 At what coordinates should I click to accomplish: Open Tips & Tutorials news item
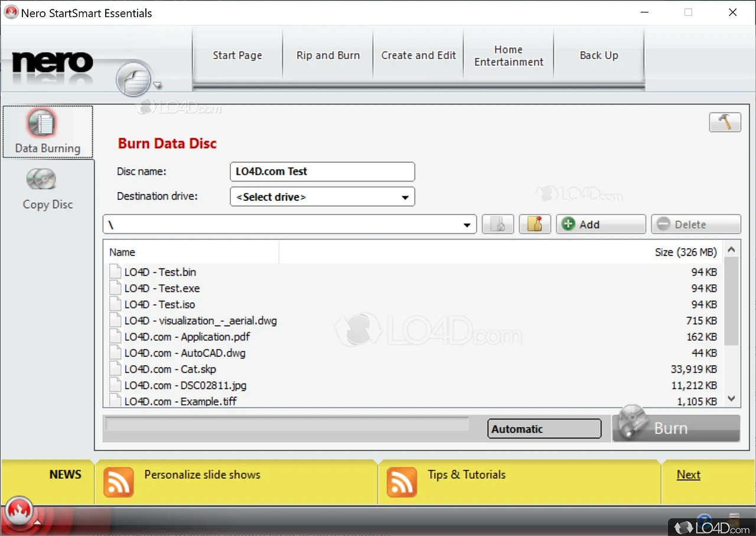tap(467, 475)
